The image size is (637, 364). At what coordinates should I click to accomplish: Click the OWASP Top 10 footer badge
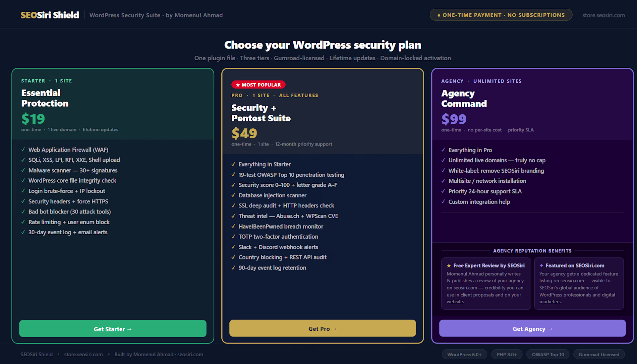[x=548, y=354]
